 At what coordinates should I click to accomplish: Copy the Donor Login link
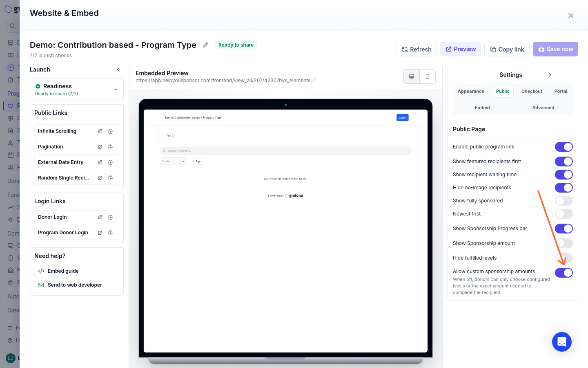tap(111, 217)
